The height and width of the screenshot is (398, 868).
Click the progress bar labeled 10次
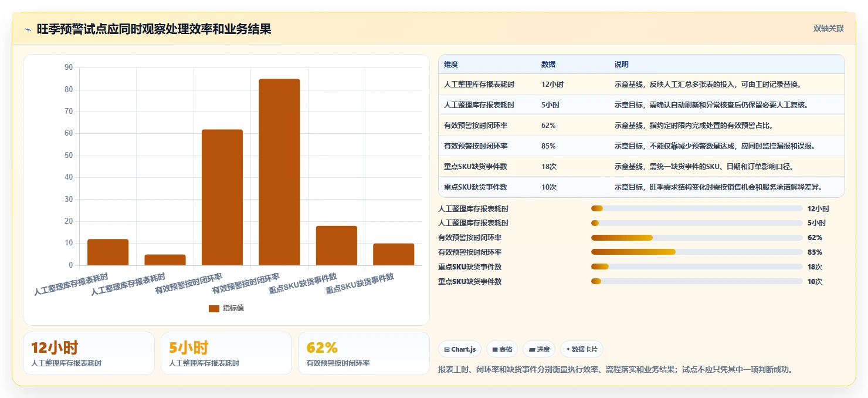(x=697, y=281)
